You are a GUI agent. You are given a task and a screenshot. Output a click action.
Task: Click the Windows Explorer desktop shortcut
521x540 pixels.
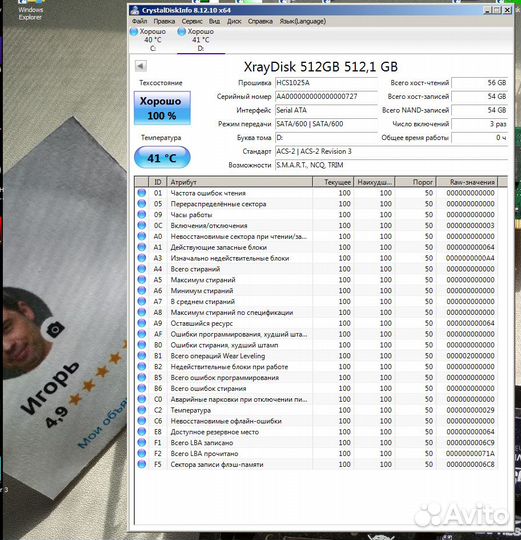(x=30, y=11)
